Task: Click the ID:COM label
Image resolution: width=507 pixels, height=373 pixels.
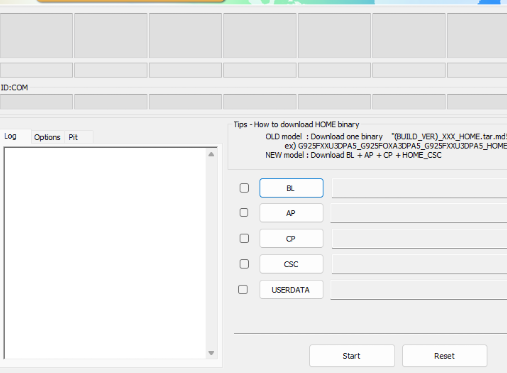Action: tap(14, 88)
